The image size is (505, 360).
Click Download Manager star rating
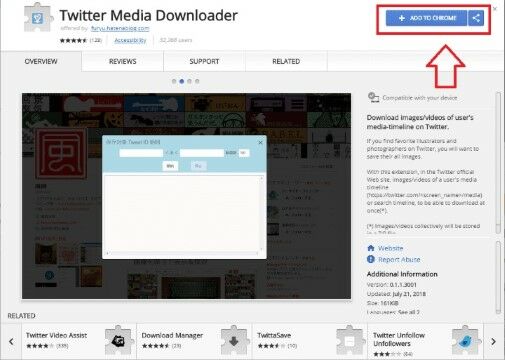tap(156, 346)
